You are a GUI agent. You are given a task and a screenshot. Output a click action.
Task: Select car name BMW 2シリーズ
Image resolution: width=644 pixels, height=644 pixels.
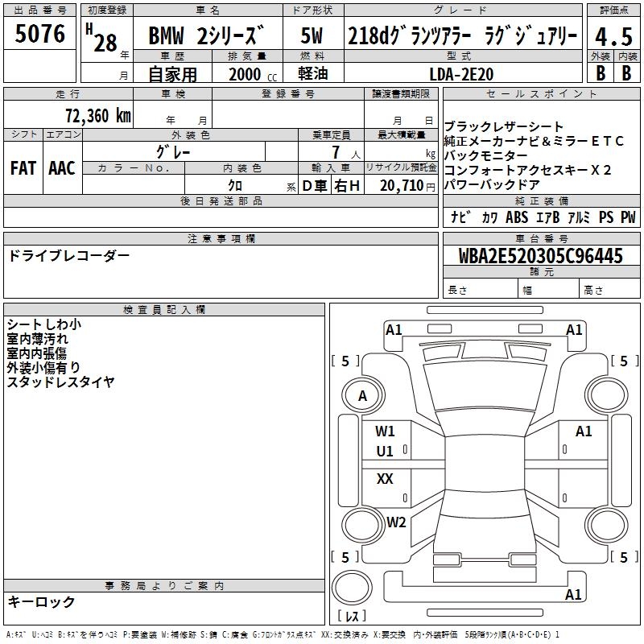point(206,35)
